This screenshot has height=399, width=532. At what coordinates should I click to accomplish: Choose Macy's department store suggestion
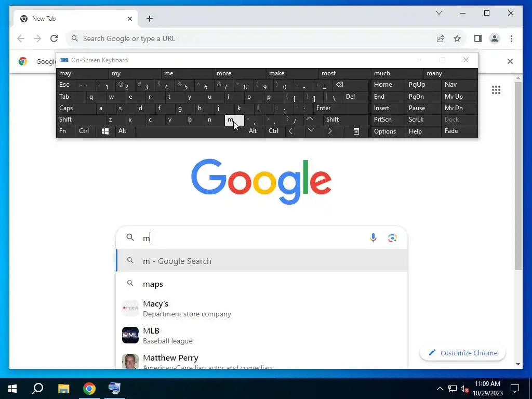262,309
